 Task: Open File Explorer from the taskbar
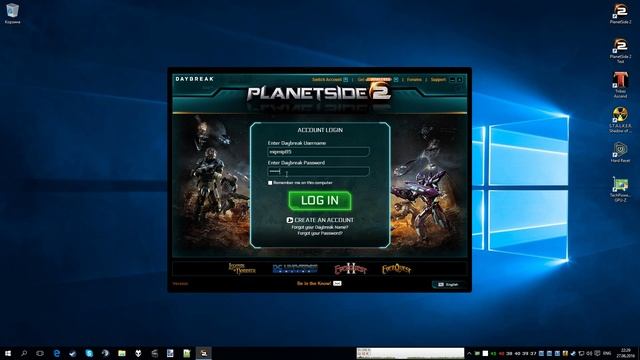[x=122, y=353]
